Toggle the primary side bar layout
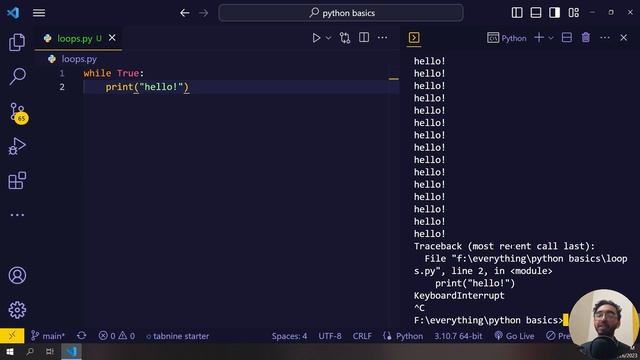The width and height of the screenshot is (640, 360). (517, 13)
